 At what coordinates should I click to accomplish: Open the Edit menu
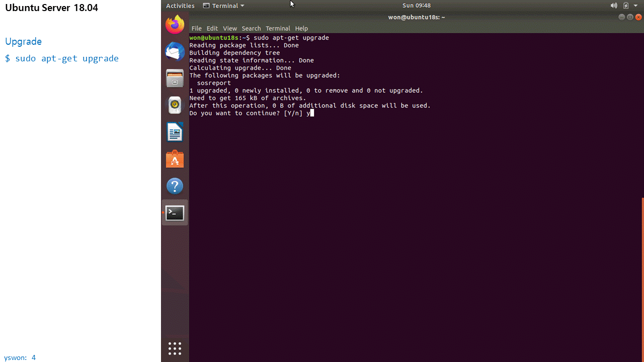point(212,29)
